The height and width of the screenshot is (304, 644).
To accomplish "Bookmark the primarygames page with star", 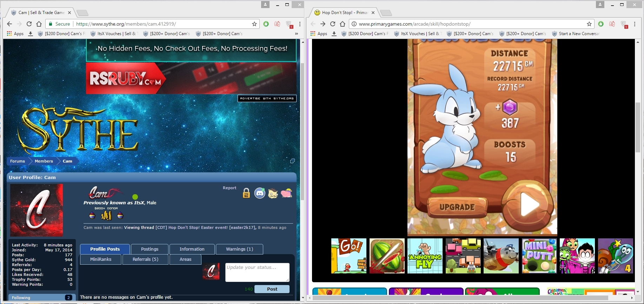I will pyautogui.click(x=589, y=24).
